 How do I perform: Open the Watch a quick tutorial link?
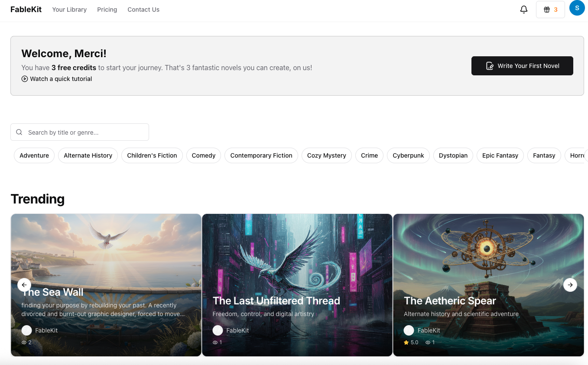[x=61, y=79]
